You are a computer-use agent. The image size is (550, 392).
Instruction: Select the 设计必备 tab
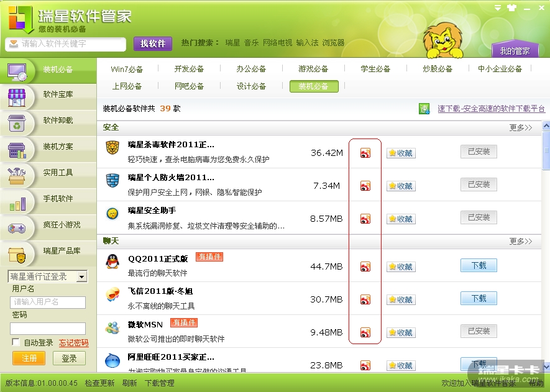(251, 86)
